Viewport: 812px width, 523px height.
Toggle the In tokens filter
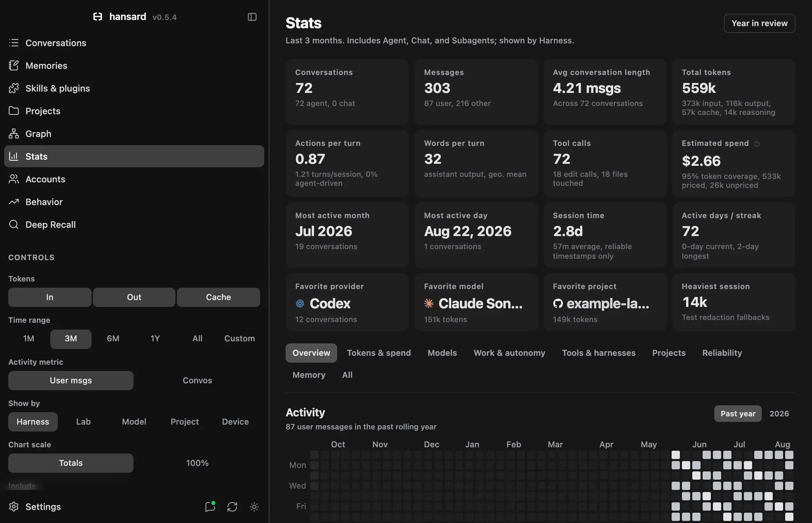coord(50,297)
